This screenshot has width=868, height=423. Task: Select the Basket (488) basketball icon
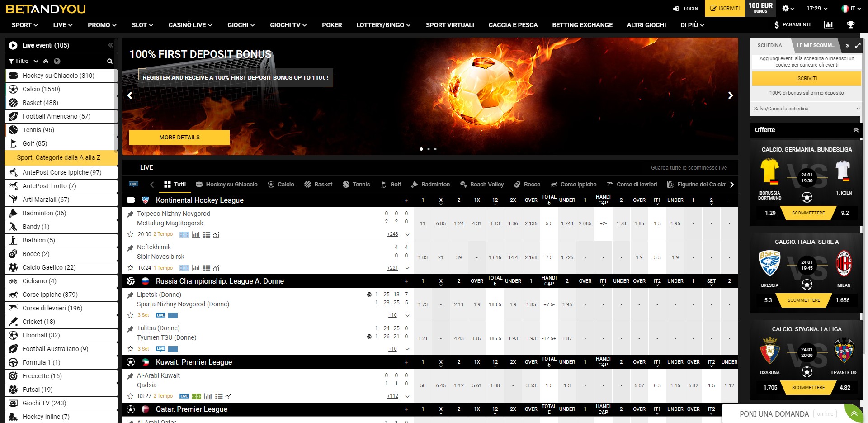pos(13,103)
